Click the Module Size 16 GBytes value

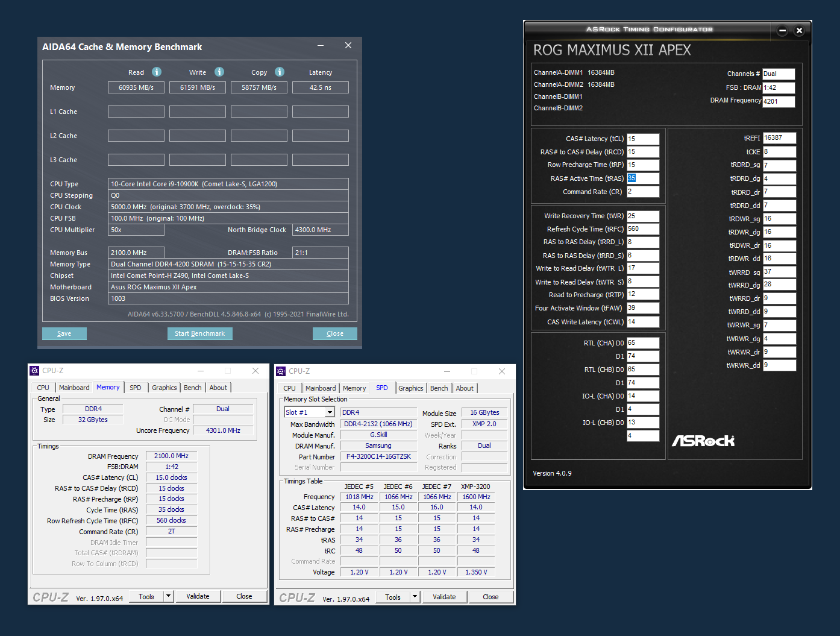(484, 413)
